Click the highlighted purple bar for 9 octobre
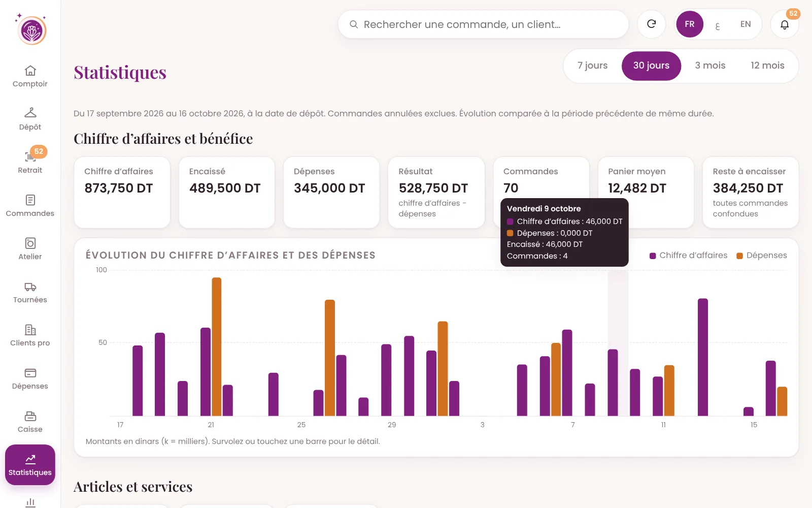The width and height of the screenshot is (812, 508). pos(613,383)
